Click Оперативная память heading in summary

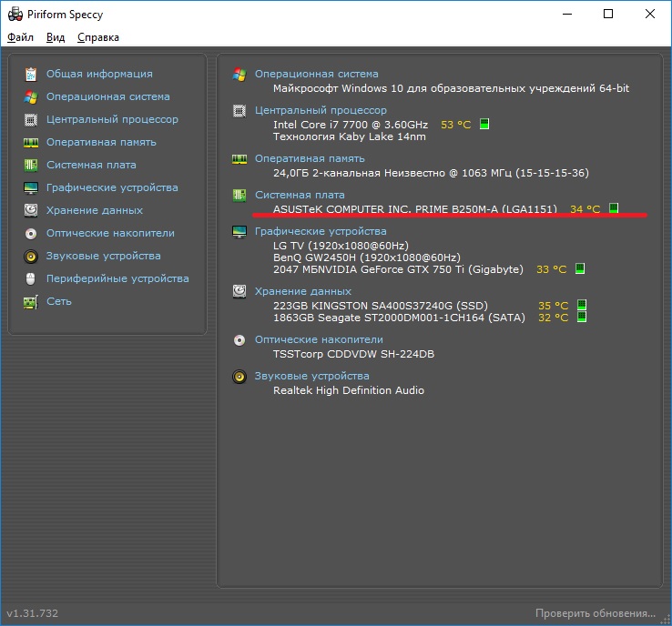click(310, 159)
